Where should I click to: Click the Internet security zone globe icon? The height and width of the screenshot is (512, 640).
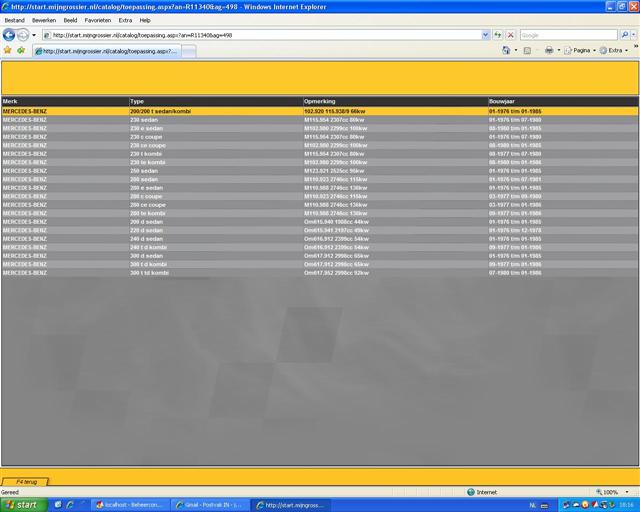tap(471, 492)
